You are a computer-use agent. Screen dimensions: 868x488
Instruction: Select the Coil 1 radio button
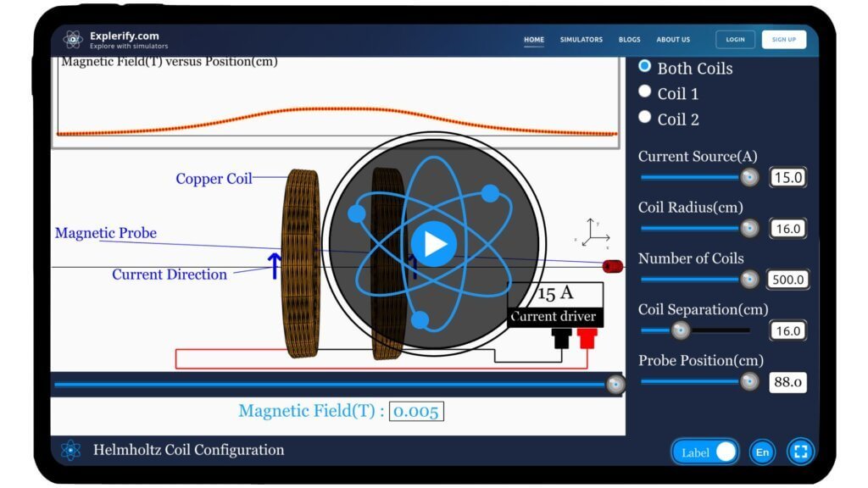(x=645, y=91)
